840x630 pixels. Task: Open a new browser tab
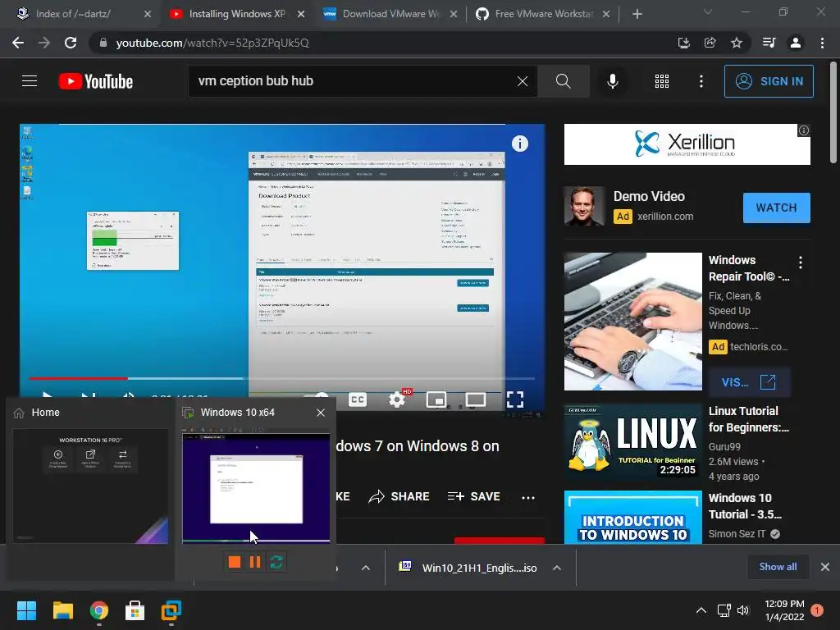637,14
